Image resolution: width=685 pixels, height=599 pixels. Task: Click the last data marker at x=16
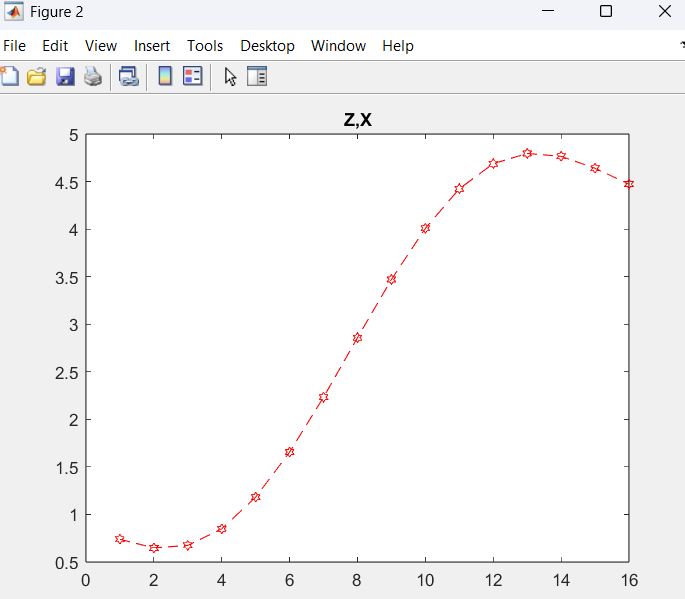pos(629,184)
